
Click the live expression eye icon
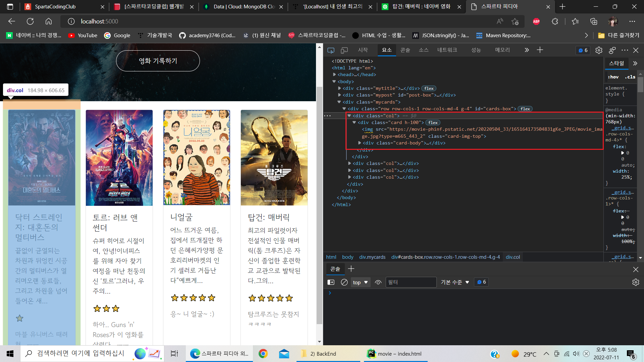pyautogui.click(x=378, y=282)
